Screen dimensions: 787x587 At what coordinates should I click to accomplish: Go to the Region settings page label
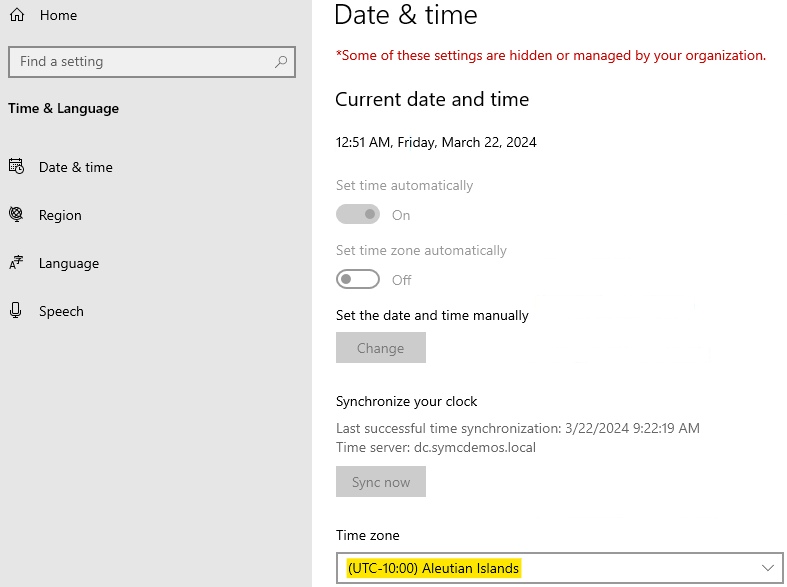coord(60,215)
